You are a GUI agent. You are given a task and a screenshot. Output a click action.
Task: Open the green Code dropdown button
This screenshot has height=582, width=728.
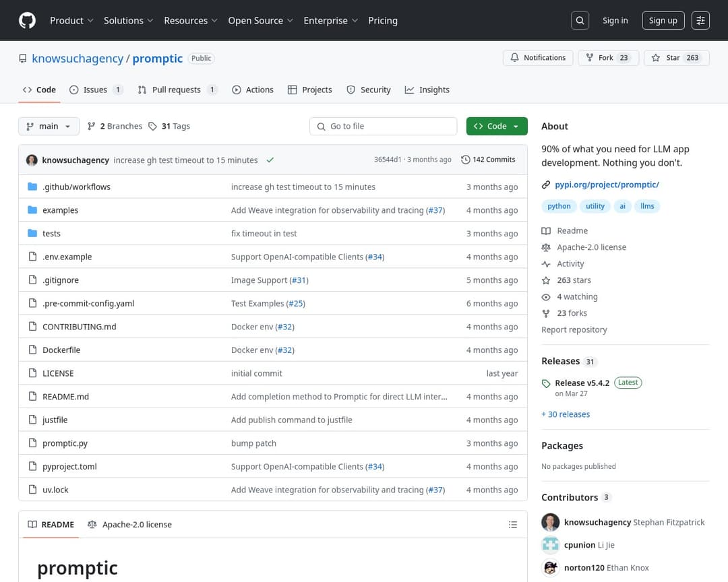tap(497, 126)
